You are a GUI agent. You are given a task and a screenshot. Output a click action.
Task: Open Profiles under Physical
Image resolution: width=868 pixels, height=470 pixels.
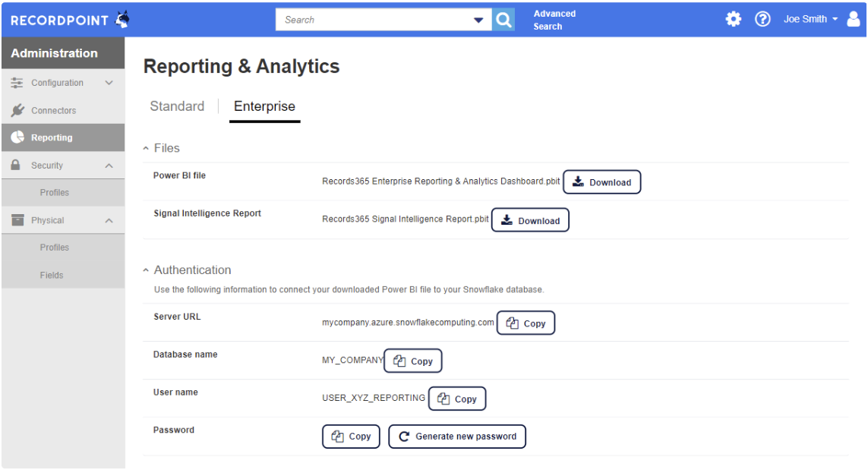tap(63, 248)
